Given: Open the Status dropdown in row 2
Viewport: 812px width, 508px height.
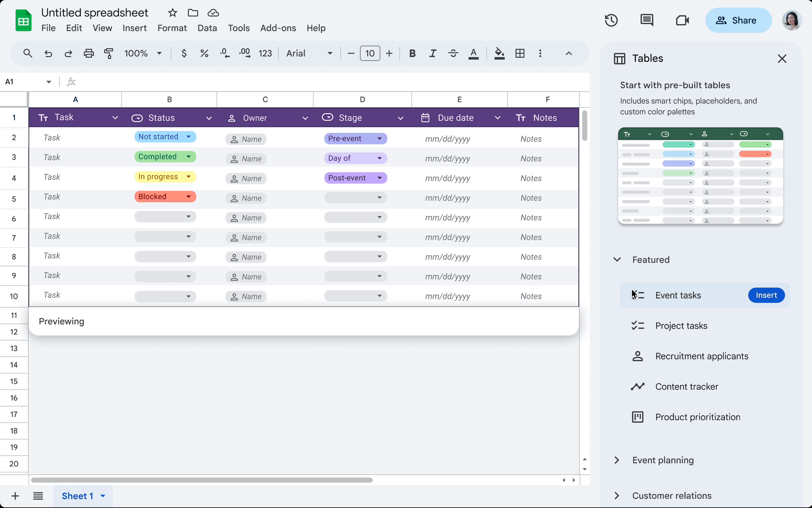Looking at the screenshot, I should (x=189, y=136).
